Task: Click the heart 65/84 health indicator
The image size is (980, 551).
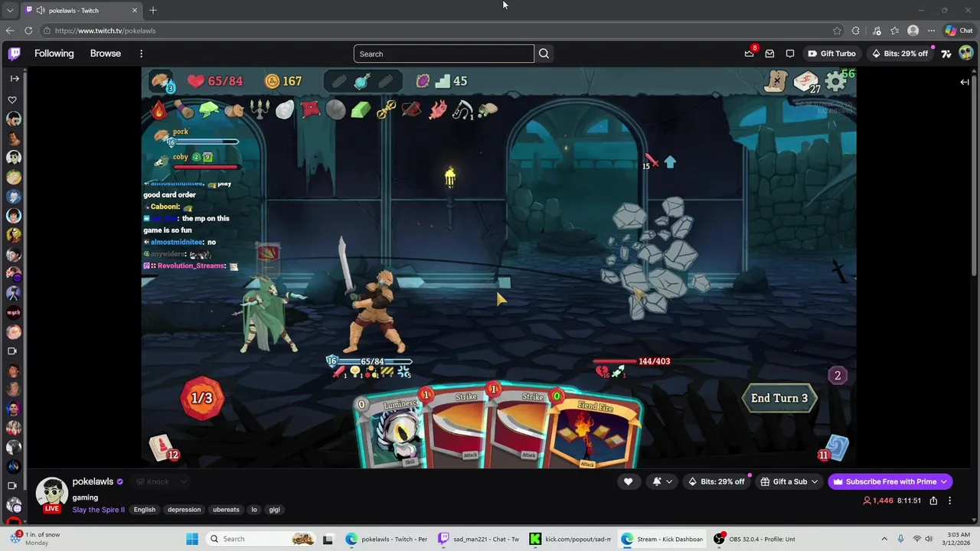Action: 215,81
